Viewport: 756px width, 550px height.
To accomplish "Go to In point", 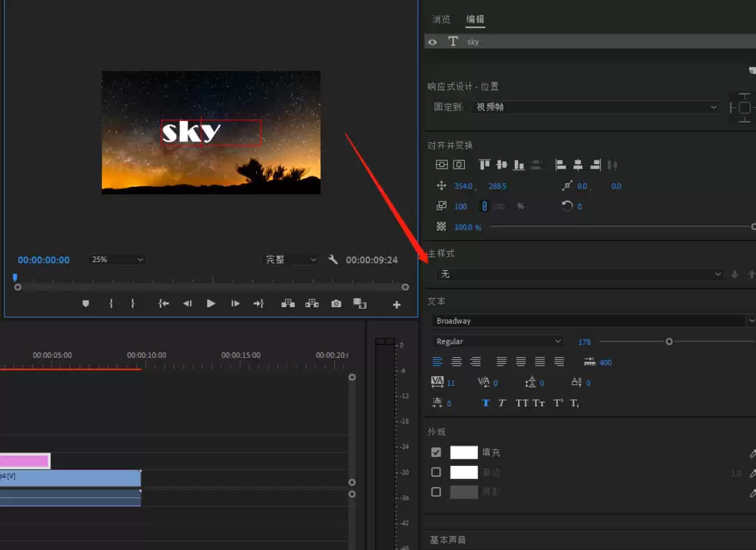I will (x=164, y=303).
